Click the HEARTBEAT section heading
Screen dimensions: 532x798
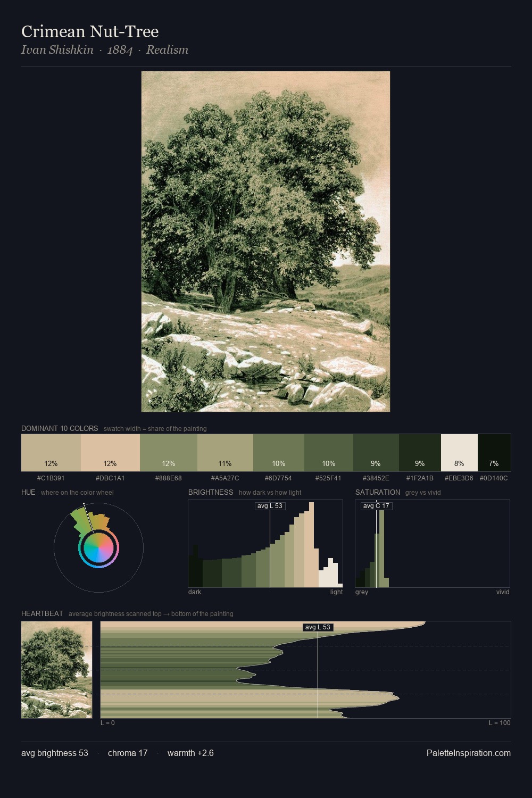click(42, 613)
